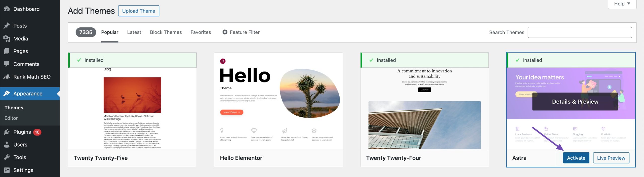Select the Appearance menu item

click(x=30, y=94)
